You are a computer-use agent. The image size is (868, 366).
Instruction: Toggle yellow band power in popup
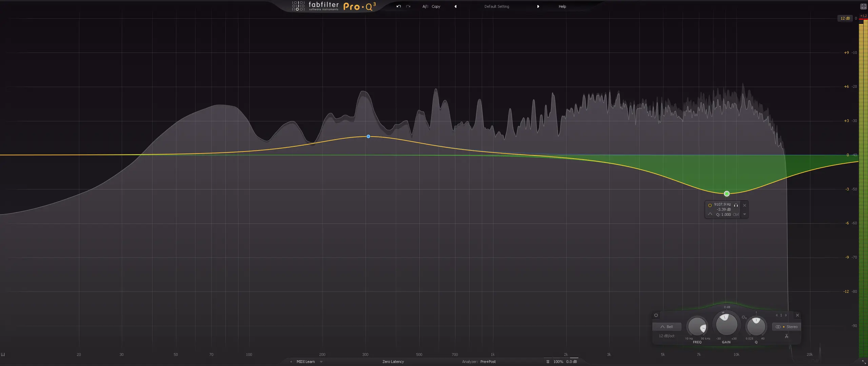710,205
